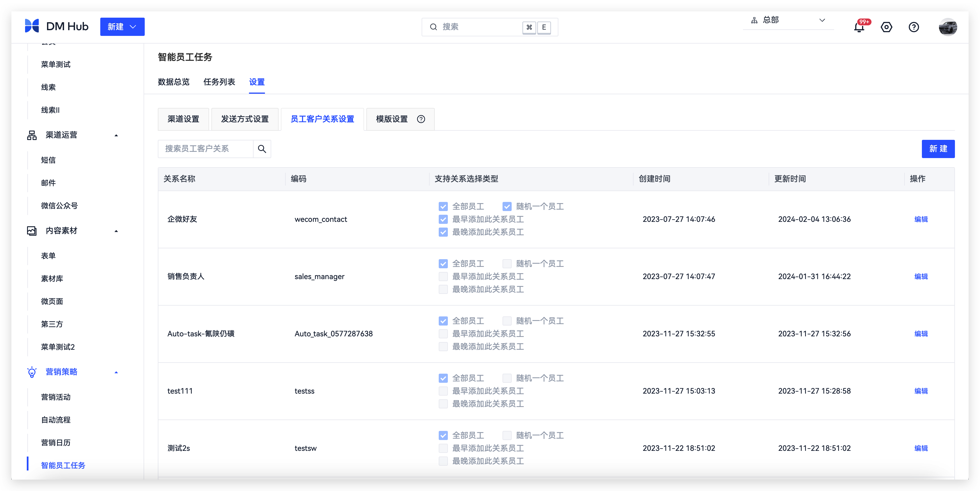This screenshot has width=980, height=491.
Task: Click the blue 新 建 button above the table
Action: click(938, 149)
